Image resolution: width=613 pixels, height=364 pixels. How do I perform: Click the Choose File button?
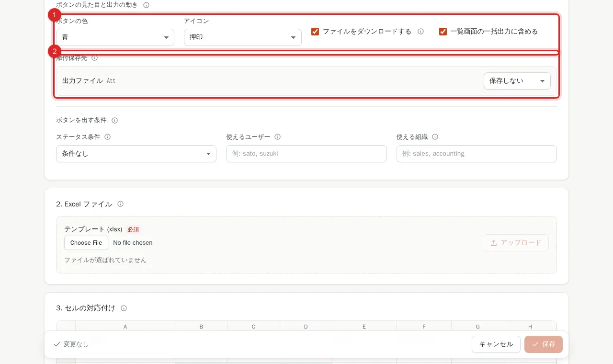point(86,243)
